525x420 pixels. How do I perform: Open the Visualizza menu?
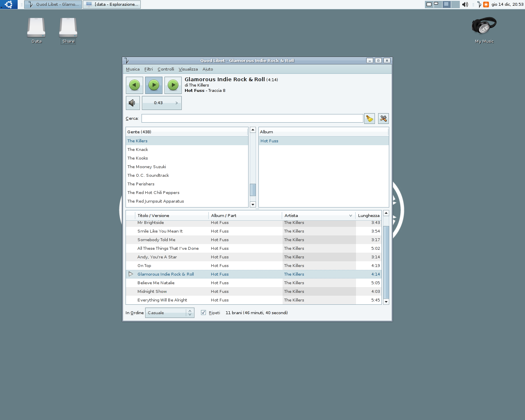[x=188, y=69]
